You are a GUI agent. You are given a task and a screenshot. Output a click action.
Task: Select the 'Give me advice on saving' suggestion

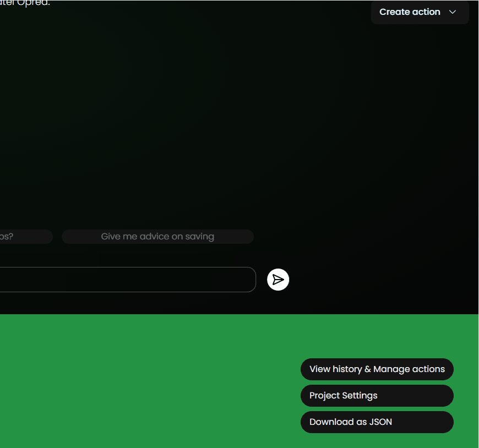[157, 236]
